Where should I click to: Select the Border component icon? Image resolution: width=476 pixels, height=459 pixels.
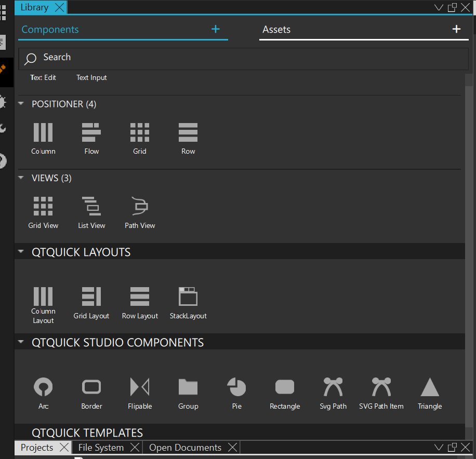[91, 387]
